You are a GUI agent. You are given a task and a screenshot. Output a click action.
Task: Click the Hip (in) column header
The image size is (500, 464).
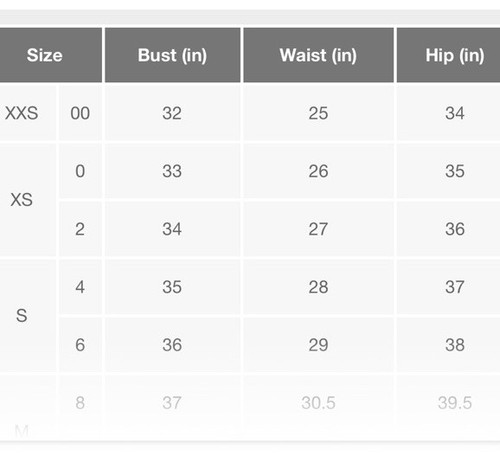(448, 55)
